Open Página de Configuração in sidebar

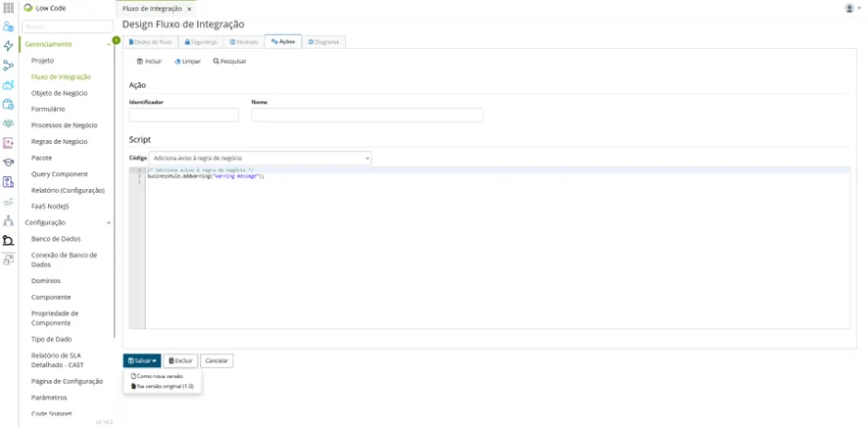pyautogui.click(x=67, y=381)
